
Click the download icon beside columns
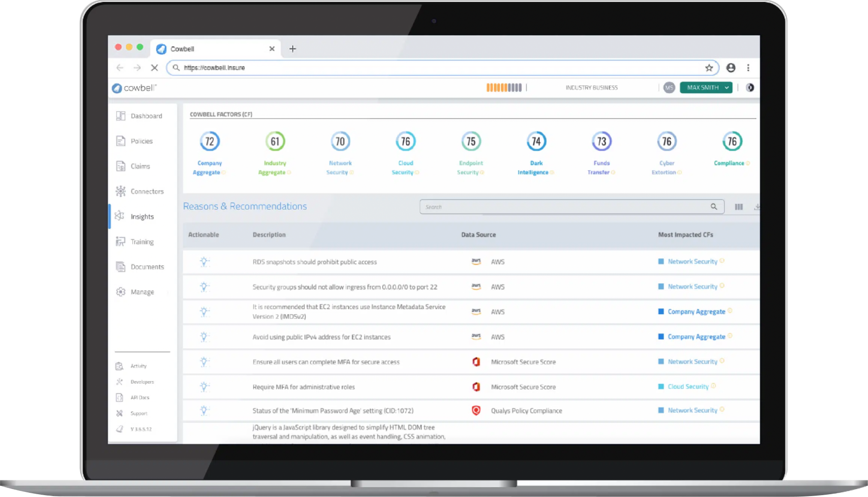(x=757, y=207)
